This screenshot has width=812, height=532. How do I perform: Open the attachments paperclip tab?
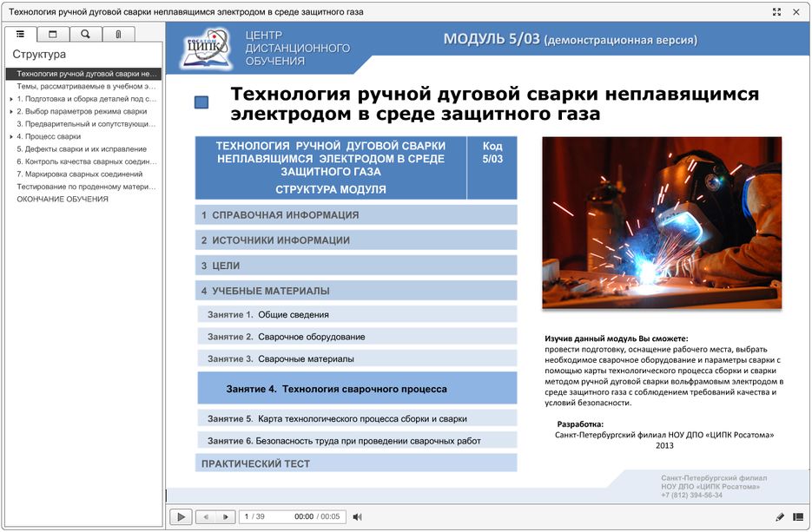coord(118,34)
